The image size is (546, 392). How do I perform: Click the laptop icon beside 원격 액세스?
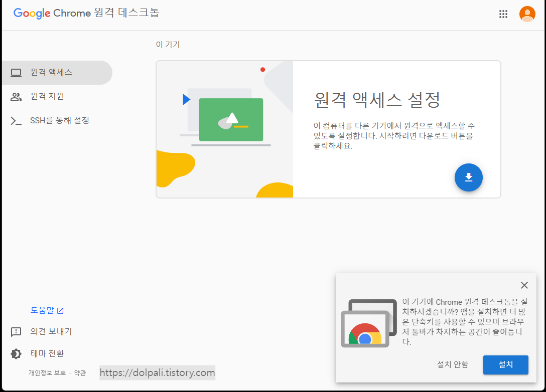16,73
